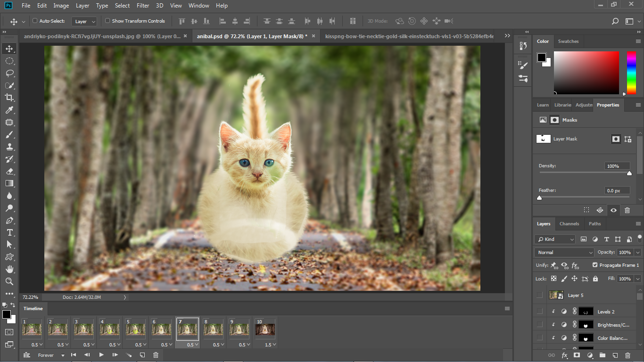The image size is (644, 362).
Task: Select the Dodge tool
Action: coord(9,208)
